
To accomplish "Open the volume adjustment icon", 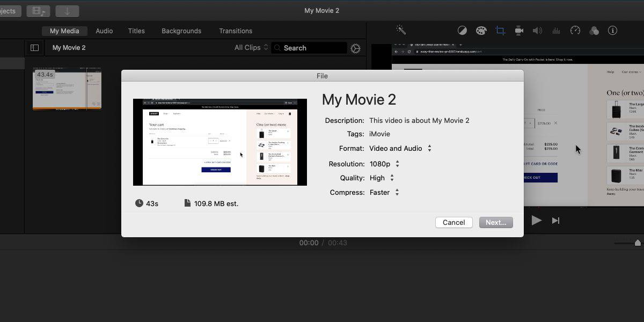I will coord(537,31).
